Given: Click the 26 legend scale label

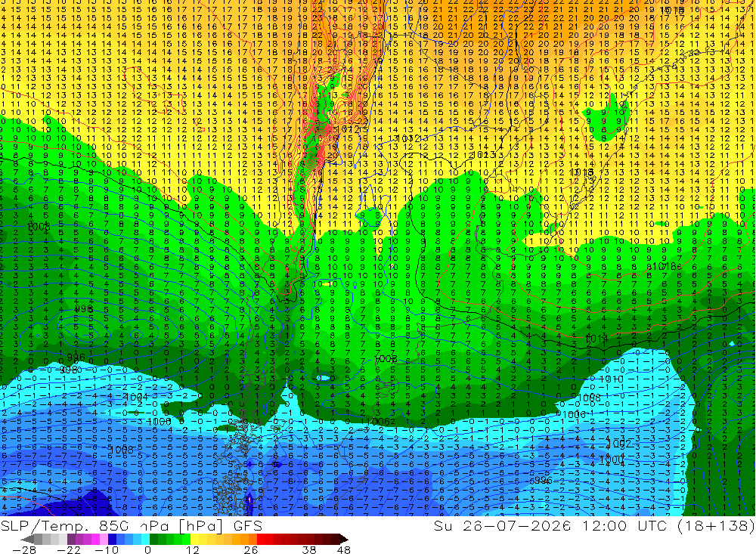Looking at the screenshot, I should 251,550.
